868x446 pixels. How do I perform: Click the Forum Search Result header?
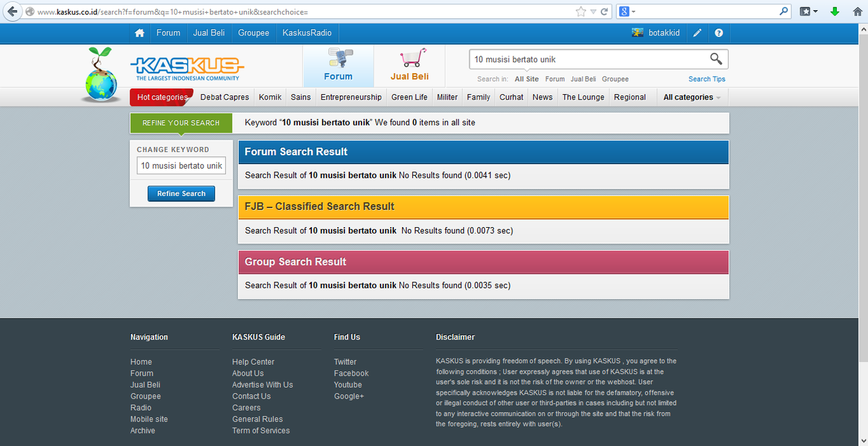click(x=483, y=152)
